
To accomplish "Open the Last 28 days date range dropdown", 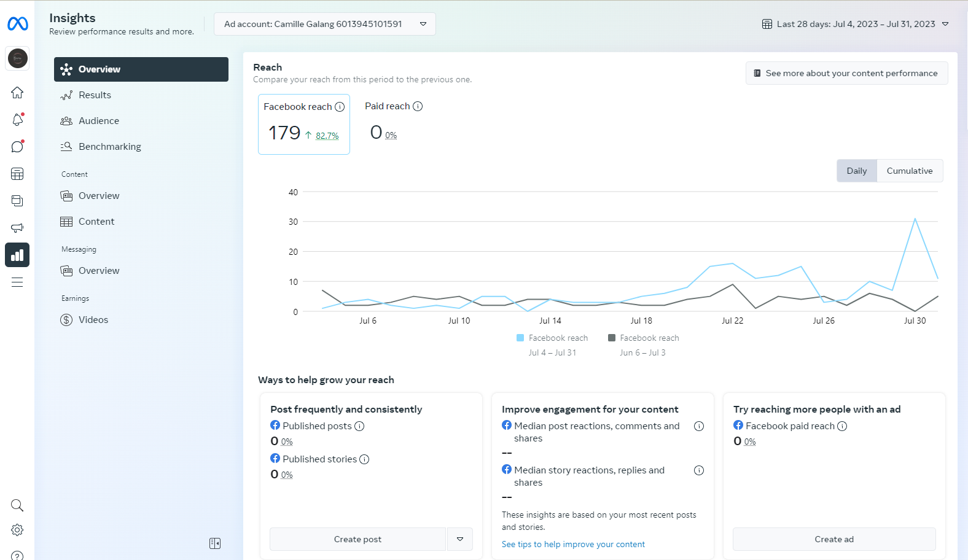I will pos(856,24).
